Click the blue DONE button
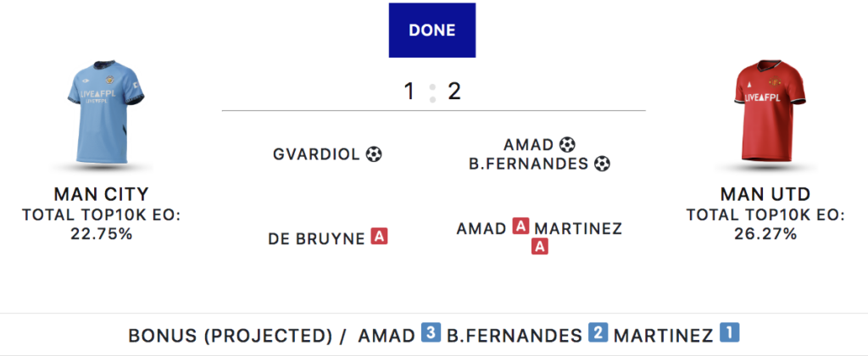868x356 pixels. [432, 31]
